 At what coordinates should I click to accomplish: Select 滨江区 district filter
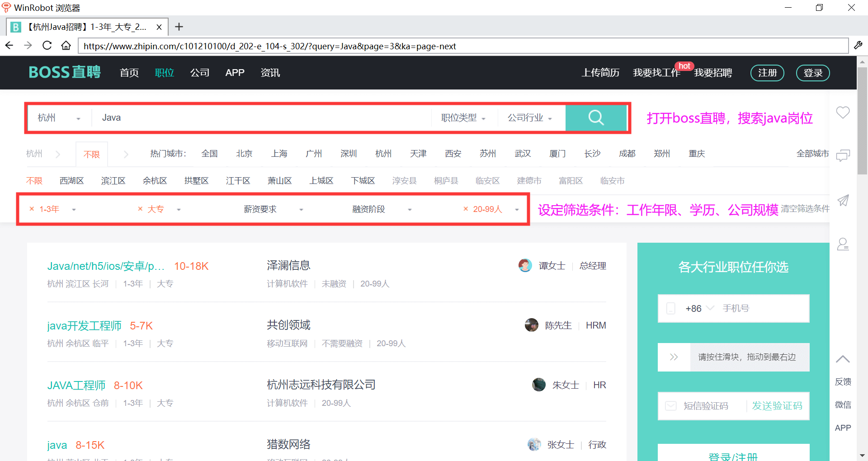pyautogui.click(x=113, y=181)
